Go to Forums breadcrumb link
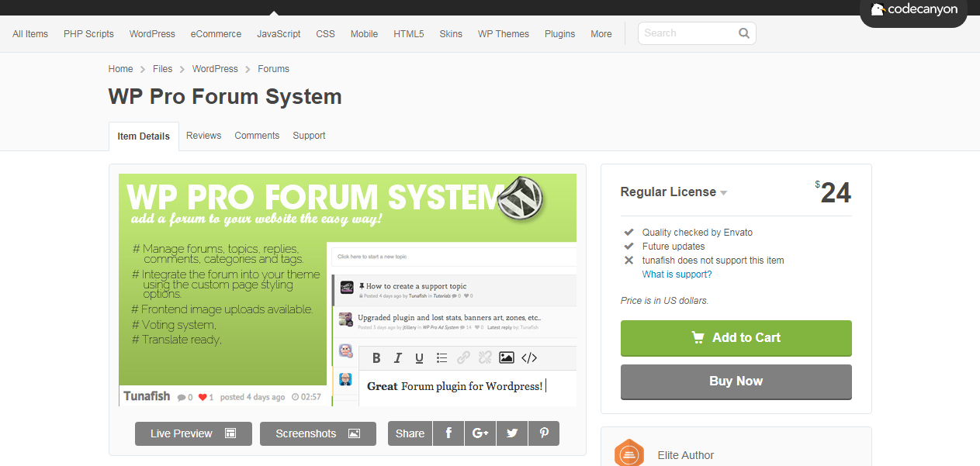Screen dimensions: 980x466 [x=273, y=69]
